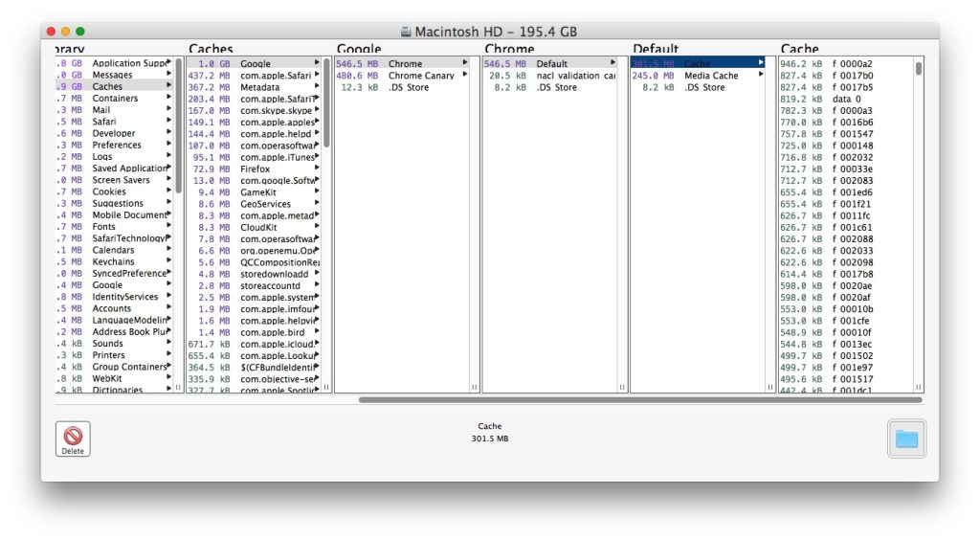Select the CloudKit cache folder
This screenshot has height=540, width=980.
[x=255, y=227]
